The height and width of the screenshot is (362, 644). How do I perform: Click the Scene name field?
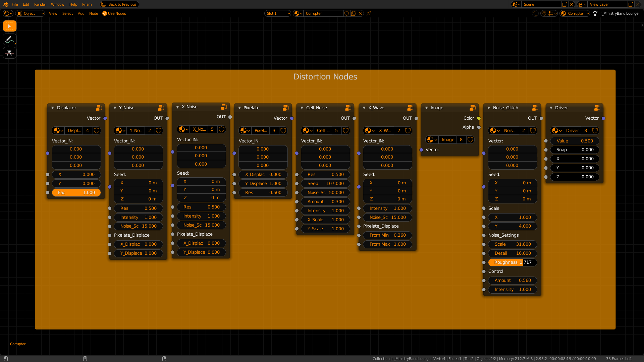(542, 4)
